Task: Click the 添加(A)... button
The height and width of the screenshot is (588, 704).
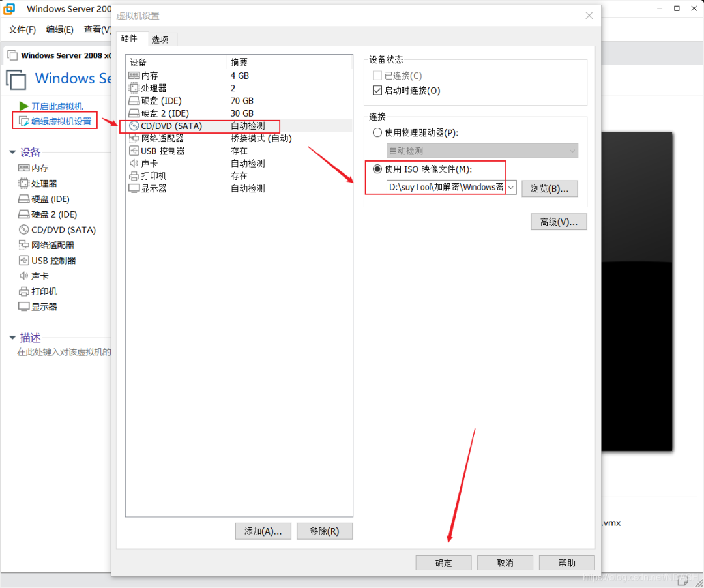Action: click(x=263, y=531)
